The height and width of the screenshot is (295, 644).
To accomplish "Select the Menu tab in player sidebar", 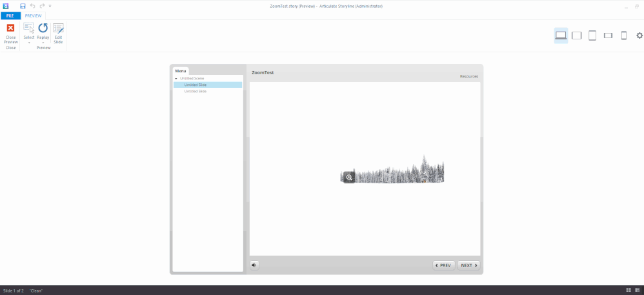I will (x=181, y=71).
